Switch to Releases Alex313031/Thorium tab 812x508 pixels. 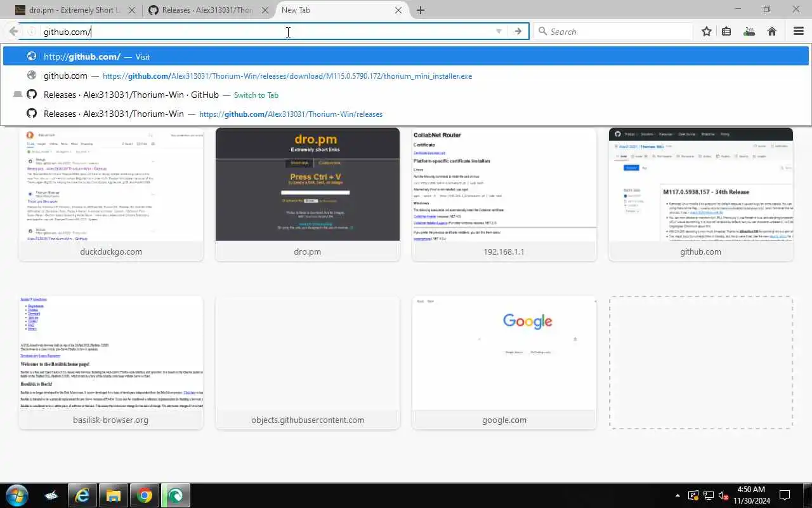(x=207, y=10)
